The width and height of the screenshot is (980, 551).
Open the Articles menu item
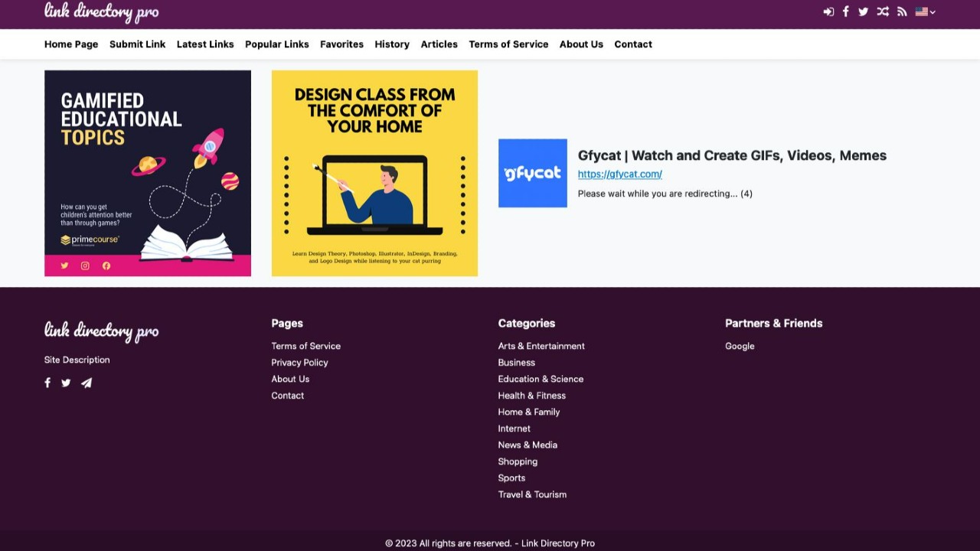[x=439, y=44]
